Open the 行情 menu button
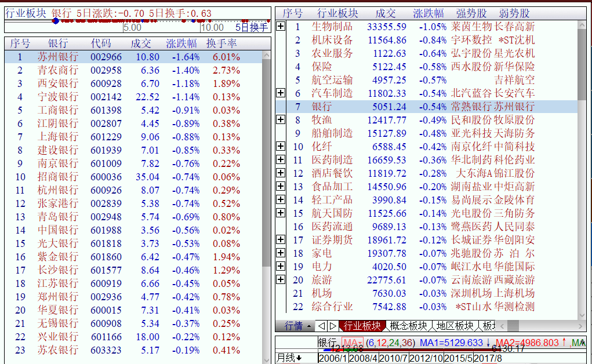 coord(295,326)
